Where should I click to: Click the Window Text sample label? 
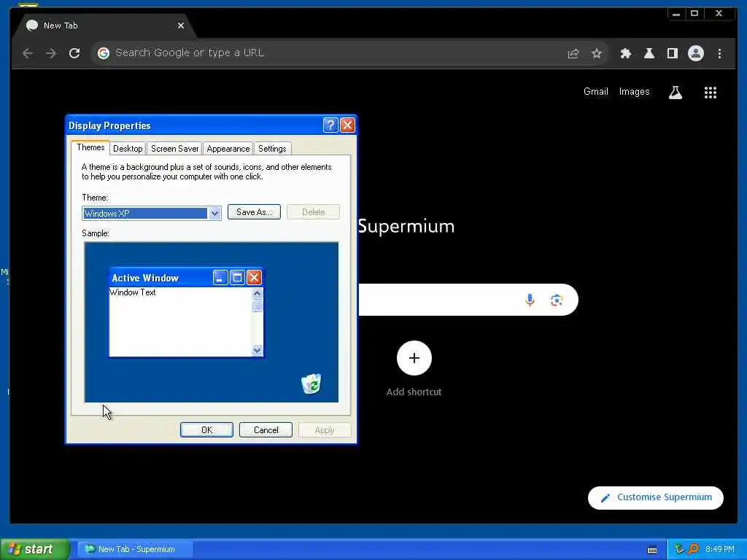point(133,292)
